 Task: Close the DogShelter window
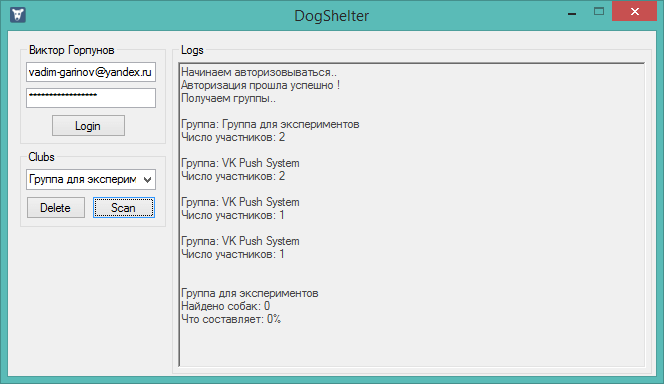click(x=634, y=11)
